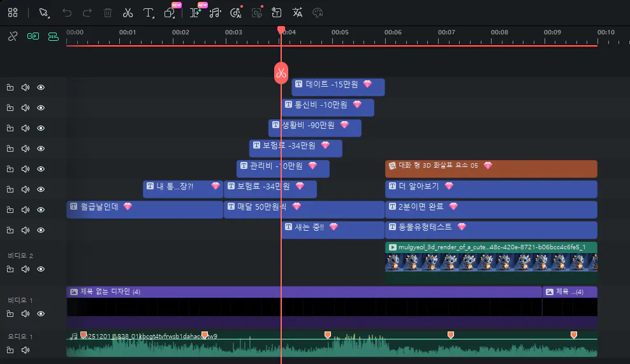Lock the 비디오 1 track
The image size is (630, 364).
10,314
